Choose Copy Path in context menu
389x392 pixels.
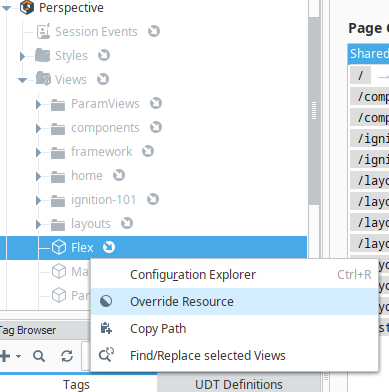point(235,329)
